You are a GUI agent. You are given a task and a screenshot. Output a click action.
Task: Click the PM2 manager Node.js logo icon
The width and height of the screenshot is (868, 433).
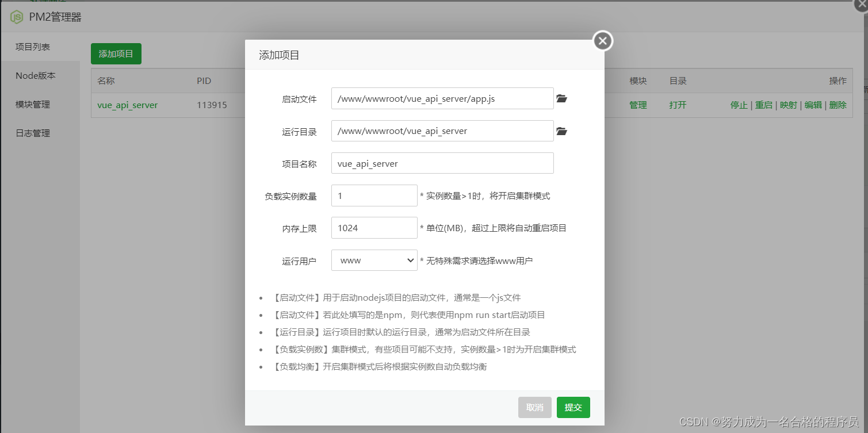pyautogui.click(x=17, y=17)
